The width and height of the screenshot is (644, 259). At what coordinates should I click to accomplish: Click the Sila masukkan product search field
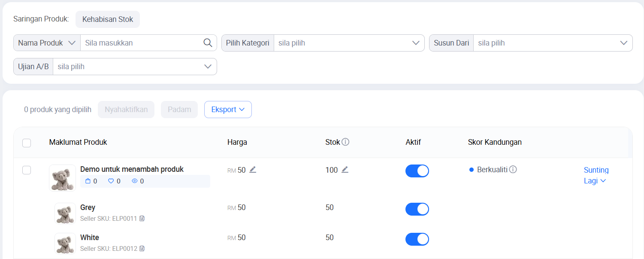142,43
